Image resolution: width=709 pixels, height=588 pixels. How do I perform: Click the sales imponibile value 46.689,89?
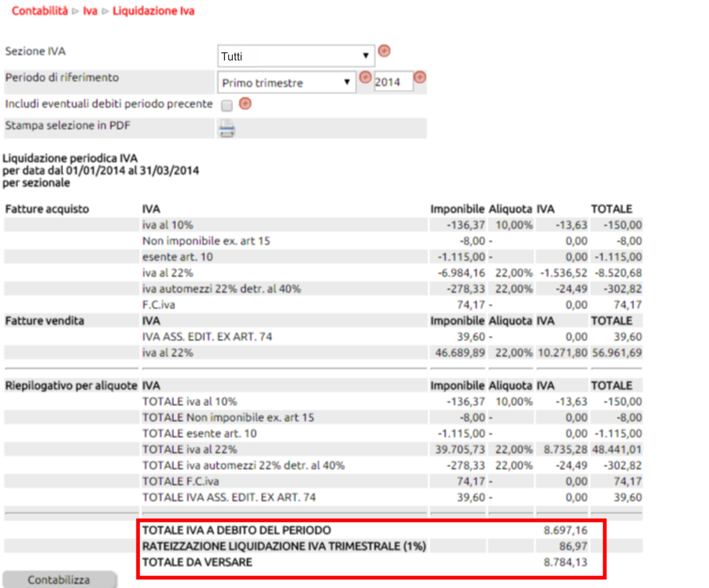point(460,353)
